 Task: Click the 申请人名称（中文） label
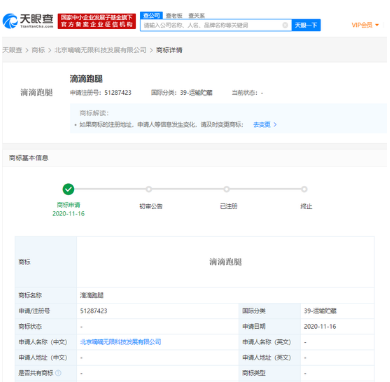coord(43,342)
